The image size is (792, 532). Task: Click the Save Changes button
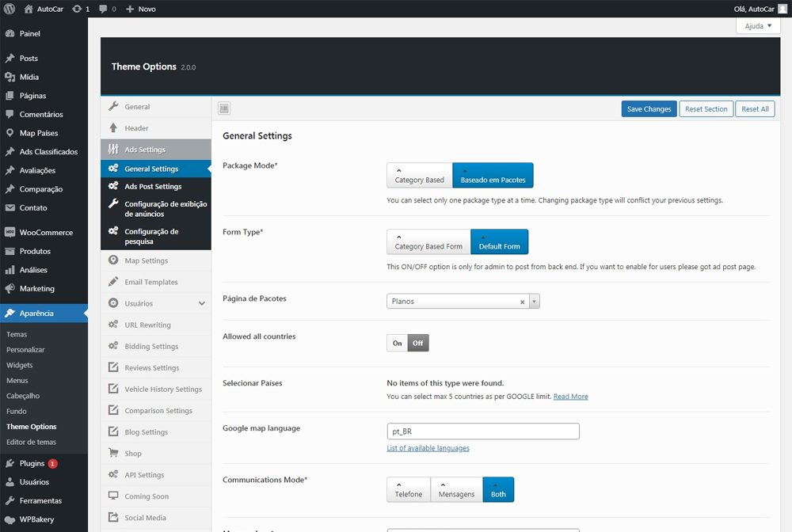[649, 109]
